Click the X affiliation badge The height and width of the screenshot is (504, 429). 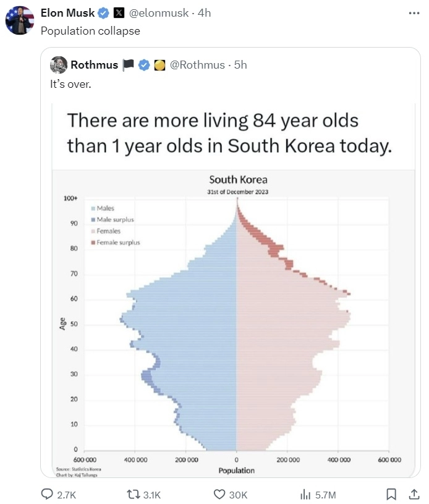(119, 13)
